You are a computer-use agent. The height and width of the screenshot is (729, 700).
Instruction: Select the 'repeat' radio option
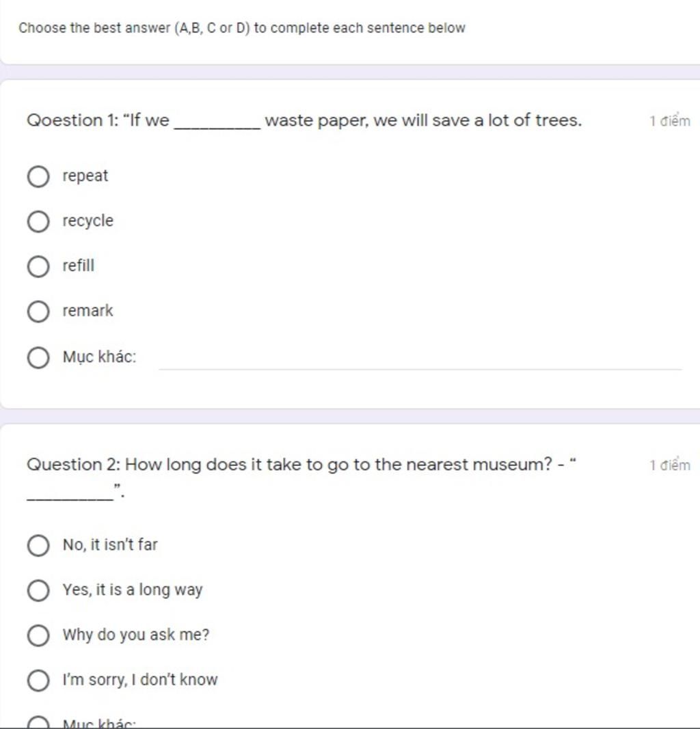38,177
